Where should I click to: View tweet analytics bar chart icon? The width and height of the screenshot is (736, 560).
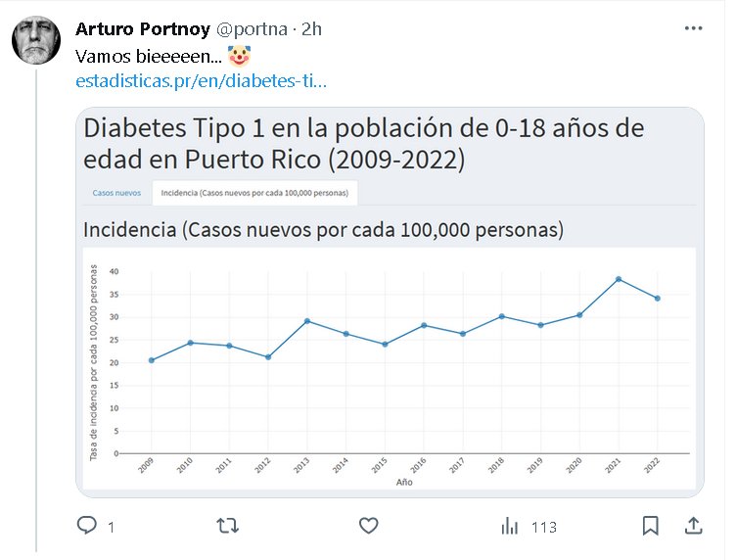[x=510, y=527]
